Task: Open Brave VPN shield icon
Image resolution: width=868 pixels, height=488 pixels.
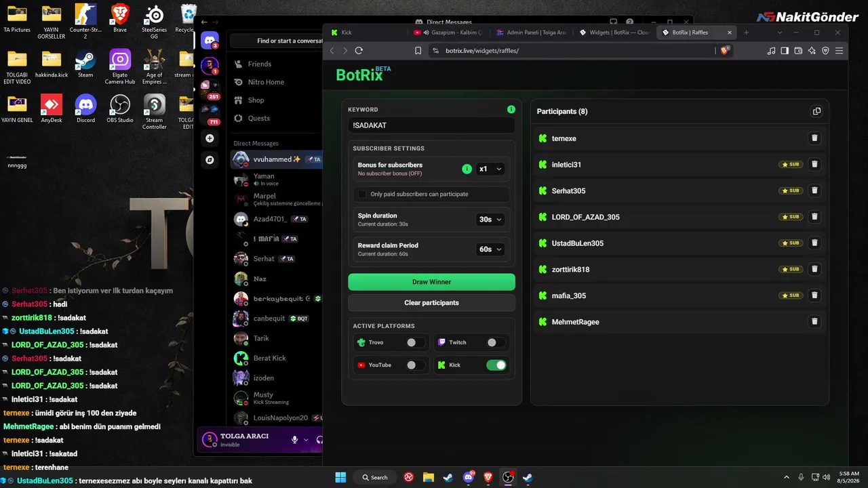Action: [x=825, y=50]
